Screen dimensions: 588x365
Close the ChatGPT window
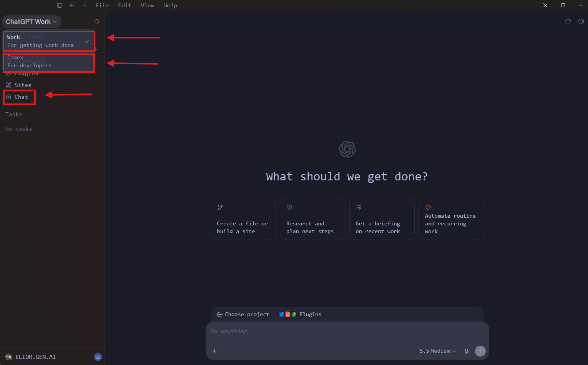[545, 5]
